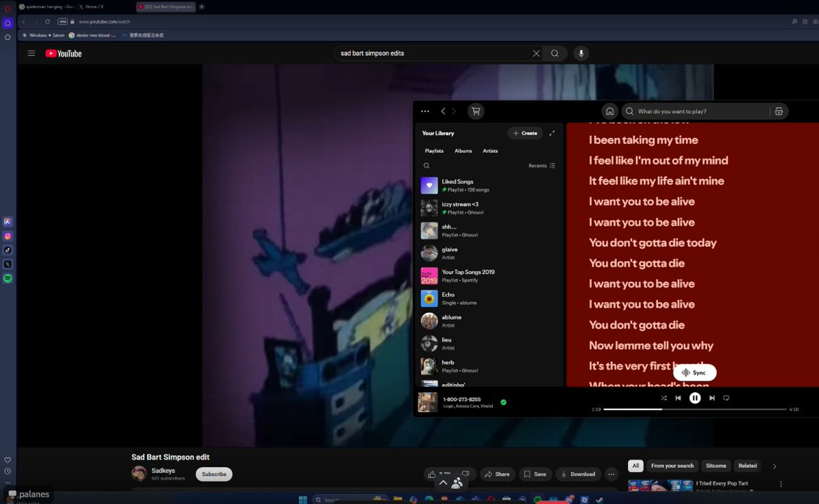The height and width of the screenshot is (504, 819).
Task: Submit the YouTube search with magnifier button
Action: pos(555,53)
